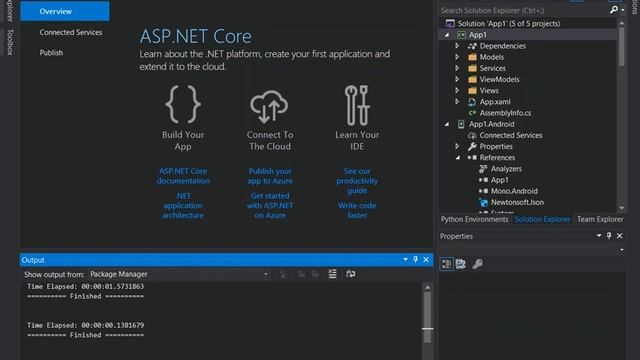Click the Views folder icon
Screen dimensions: 640x360
(472, 91)
